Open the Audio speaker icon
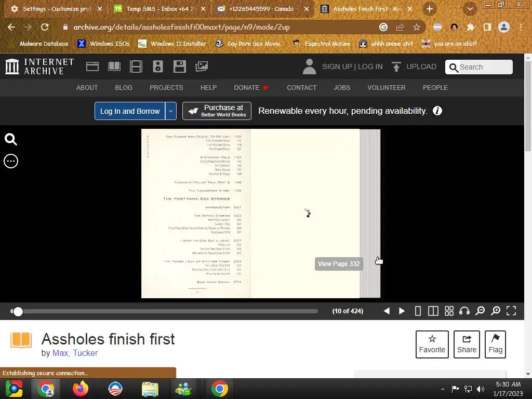The width and height of the screenshot is (532, 399). [158, 66]
